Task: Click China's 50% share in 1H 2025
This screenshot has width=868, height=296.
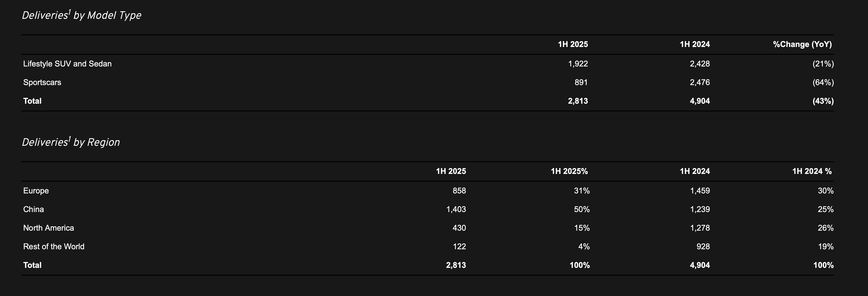Action: (x=582, y=209)
